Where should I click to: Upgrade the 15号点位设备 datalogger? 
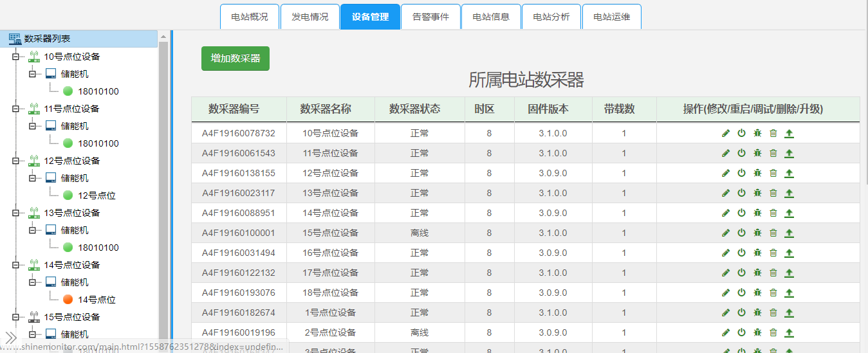click(x=790, y=233)
